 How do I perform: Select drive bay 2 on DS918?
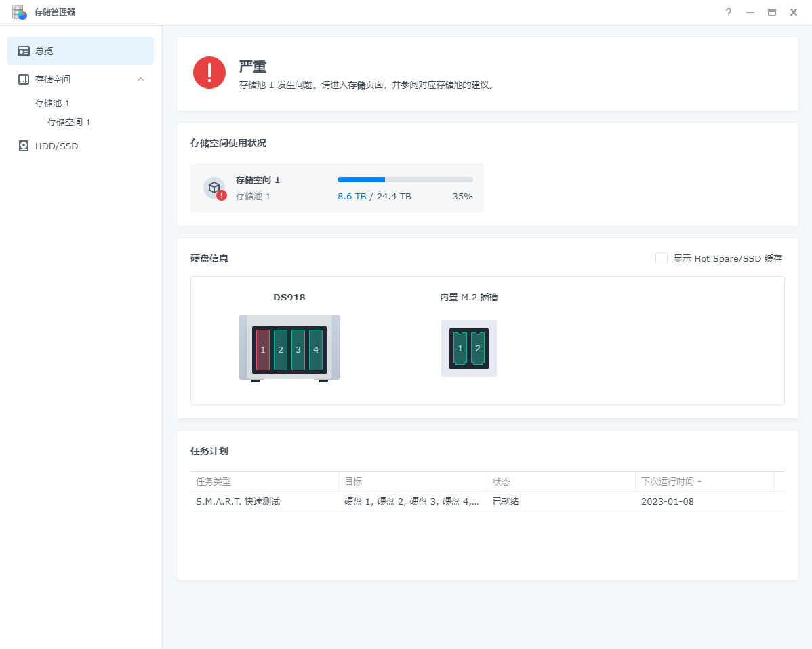[281, 350]
